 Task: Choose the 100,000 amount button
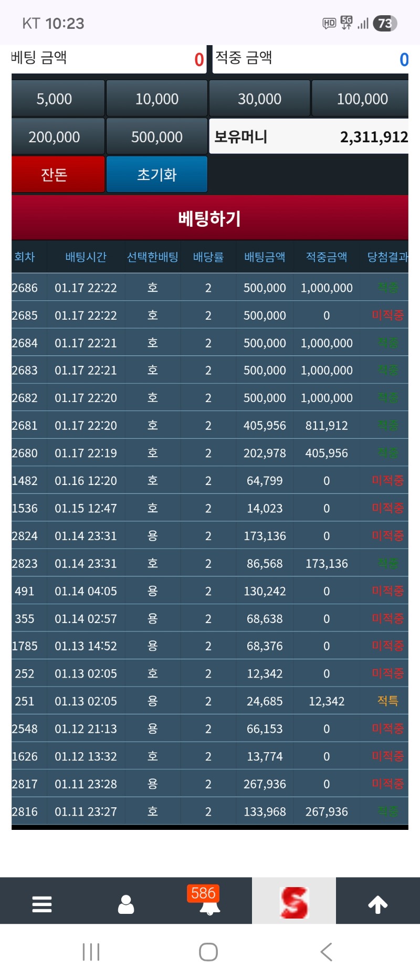coord(361,99)
